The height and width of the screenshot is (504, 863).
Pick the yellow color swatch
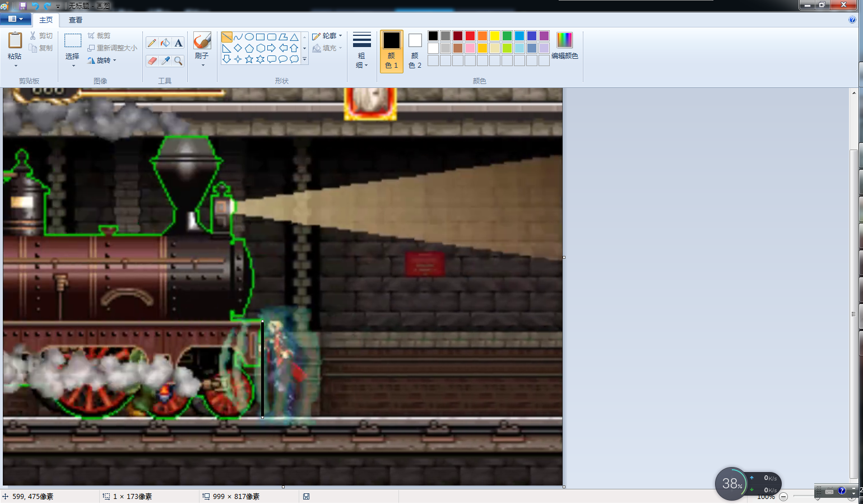pos(495,36)
